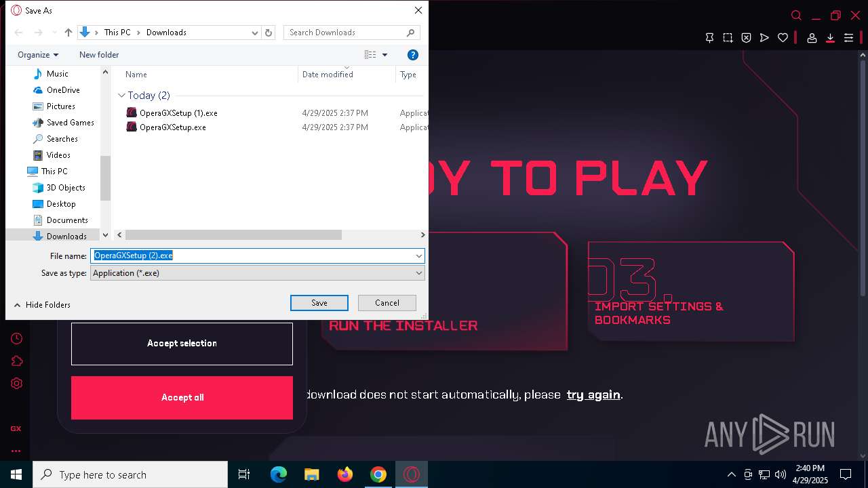
Task: Select Searches in navigation tree
Action: click(x=62, y=139)
